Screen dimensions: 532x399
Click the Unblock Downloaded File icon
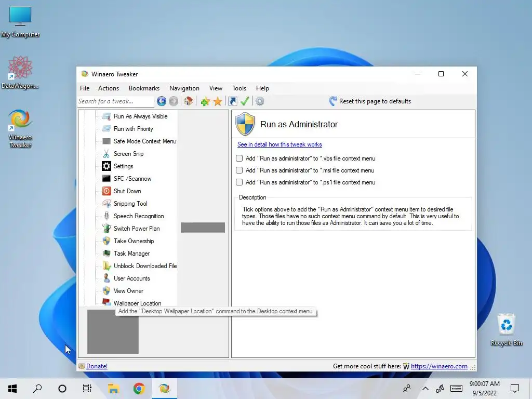point(107,265)
